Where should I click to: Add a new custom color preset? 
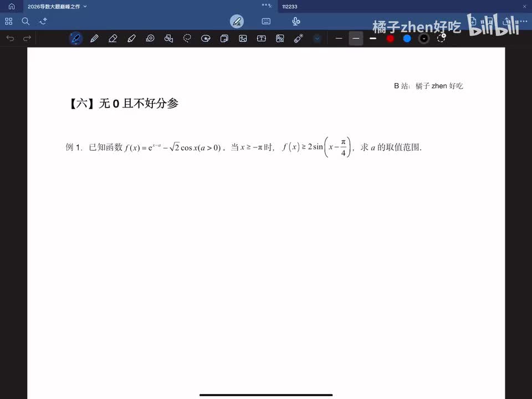click(441, 38)
